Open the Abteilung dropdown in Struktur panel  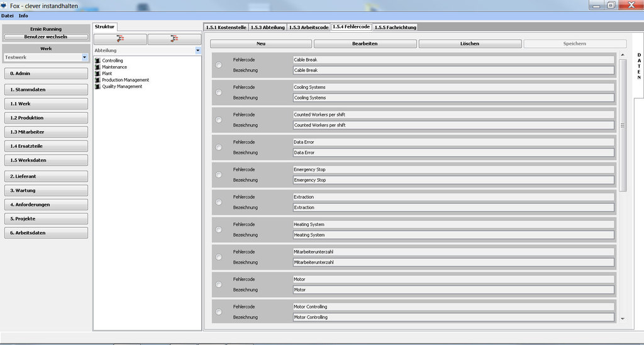(x=197, y=50)
